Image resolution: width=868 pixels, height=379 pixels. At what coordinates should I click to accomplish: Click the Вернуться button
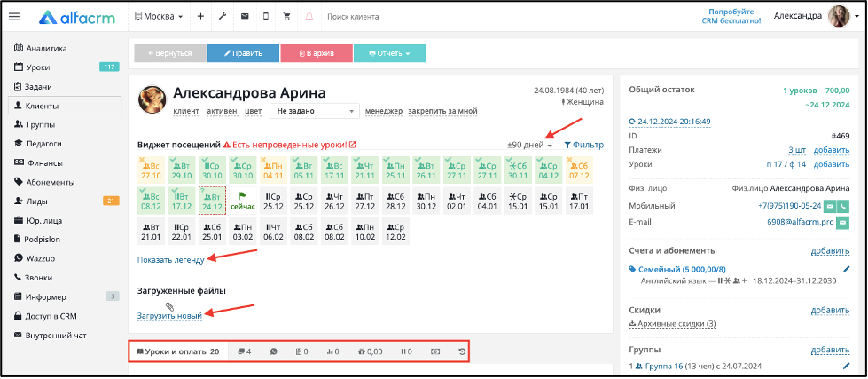(x=170, y=54)
